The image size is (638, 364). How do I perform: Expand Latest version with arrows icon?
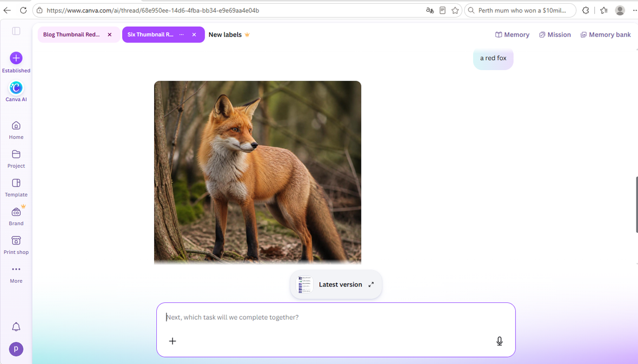[372, 284]
